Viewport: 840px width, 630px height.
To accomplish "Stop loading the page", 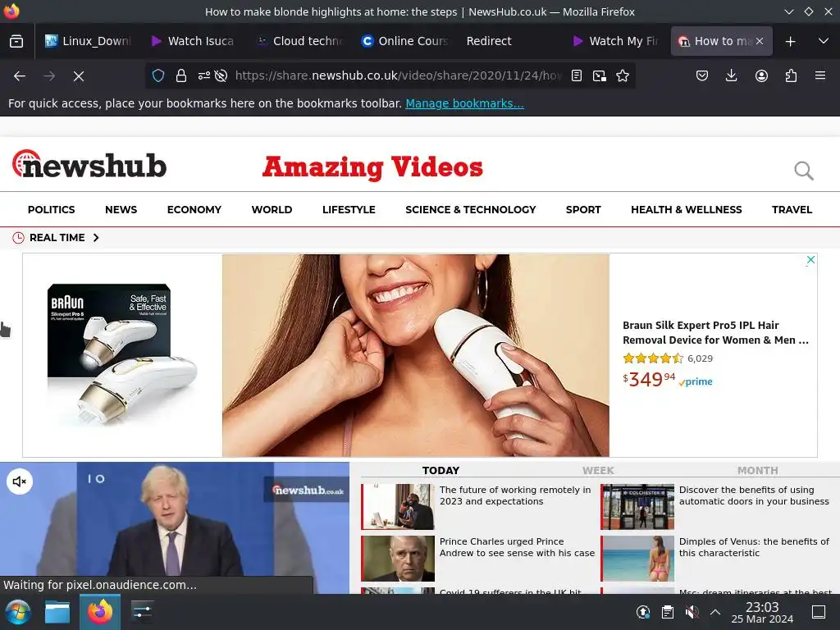I will (79, 76).
